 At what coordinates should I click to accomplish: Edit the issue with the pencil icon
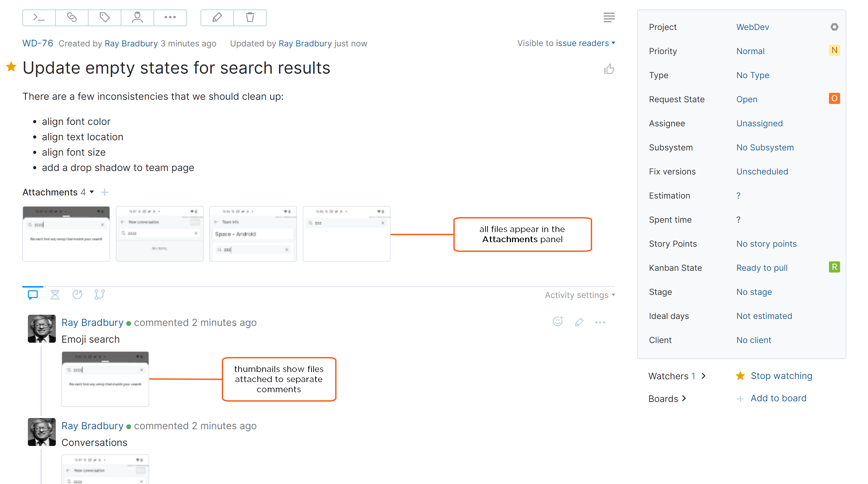217,17
